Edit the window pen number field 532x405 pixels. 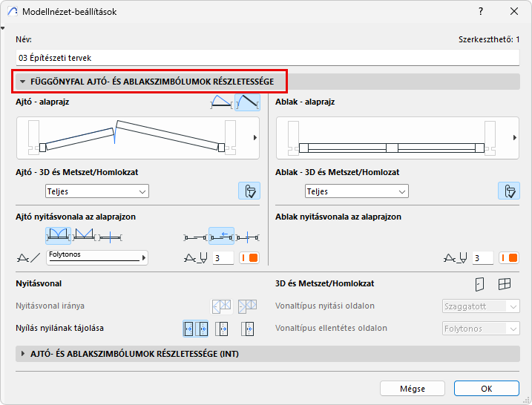pyautogui.click(x=482, y=258)
